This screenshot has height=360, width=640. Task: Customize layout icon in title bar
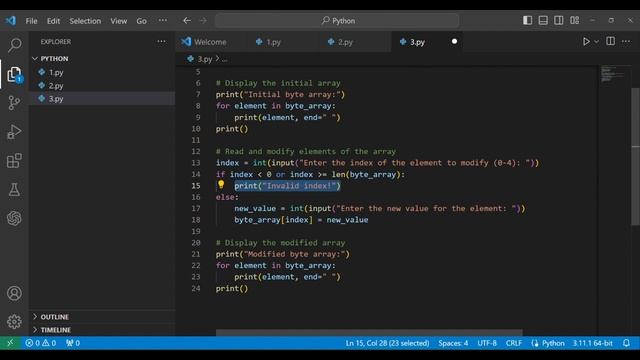575,20
